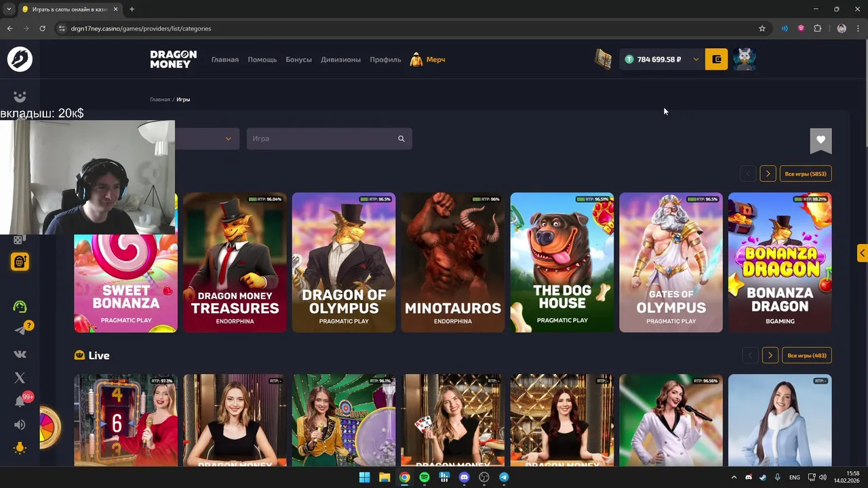Screen dimensions: 868x488
Task: Click the browser reload button
Action: coord(42,28)
